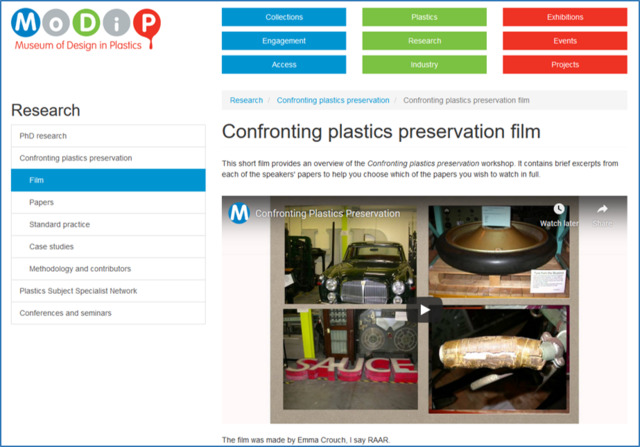Select PhD research in sidebar
640x447 pixels.
point(108,136)
